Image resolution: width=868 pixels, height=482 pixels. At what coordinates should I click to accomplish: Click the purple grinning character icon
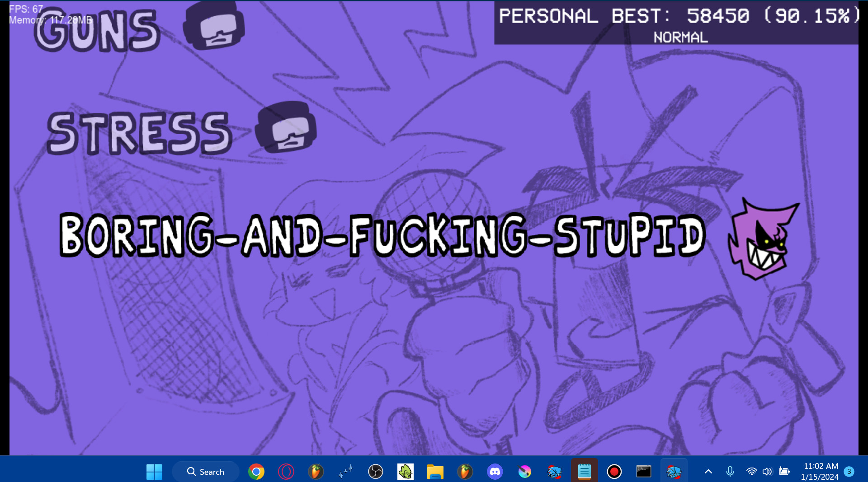pyautogui.click(x=763, y=238)
